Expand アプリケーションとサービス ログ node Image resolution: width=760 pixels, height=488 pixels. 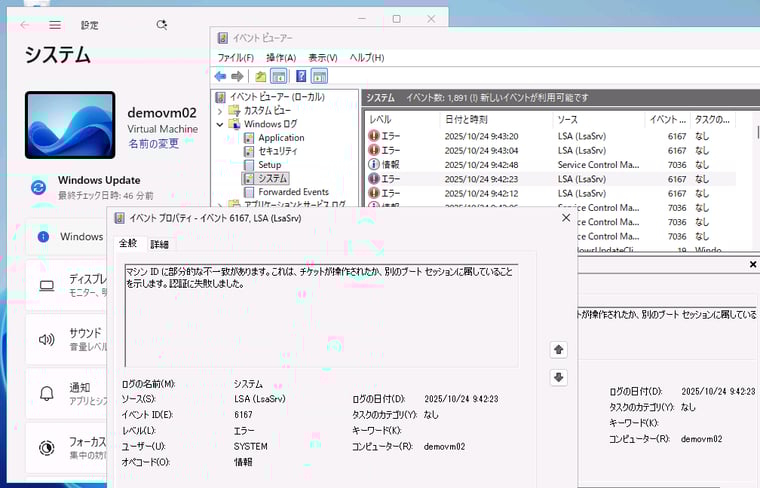point(220,205)
